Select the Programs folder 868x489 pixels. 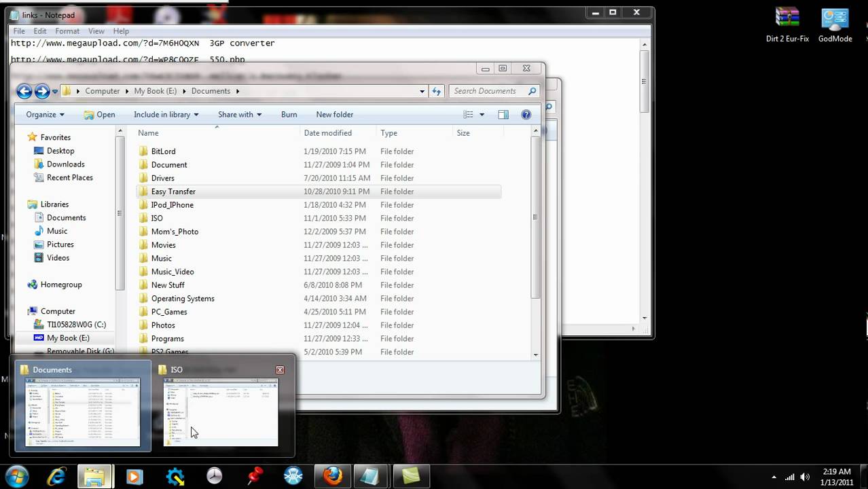click(167, 339)
